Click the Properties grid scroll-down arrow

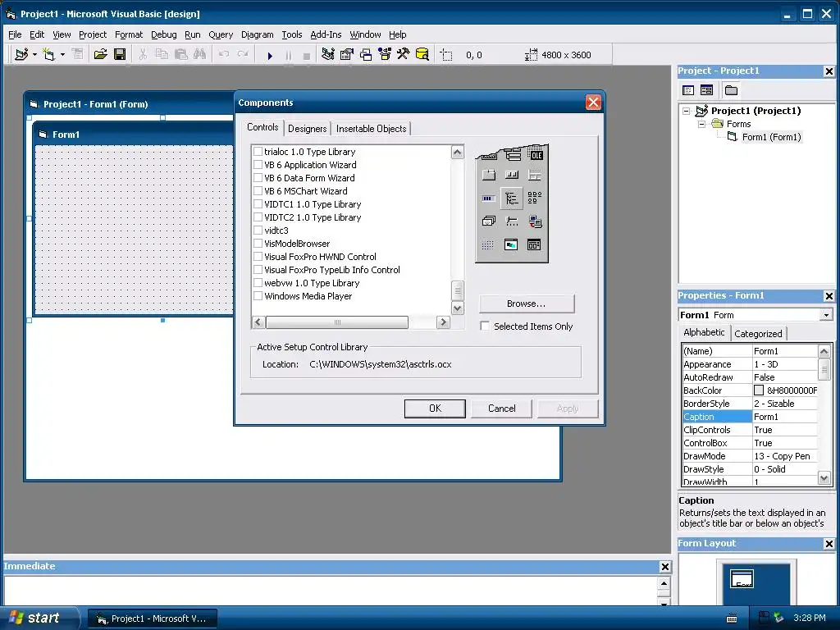pos(824,478)
